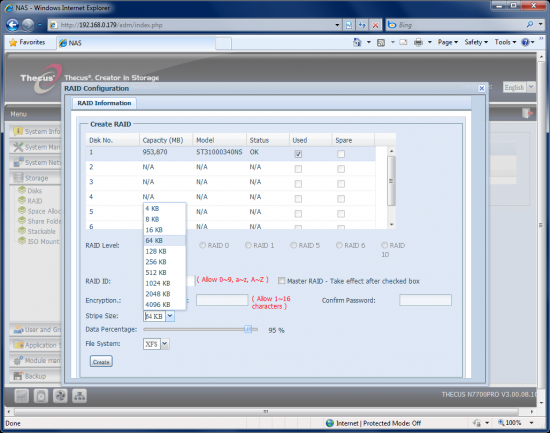Open the zoom level 100% dropdown
Screen dimensions: 550x433
pyautogui.click(x=532, y=423)
